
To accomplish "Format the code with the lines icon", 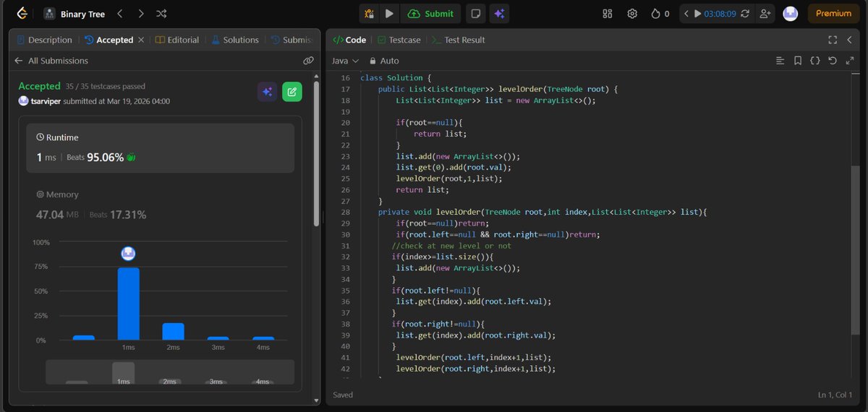I will pos(780,61).
